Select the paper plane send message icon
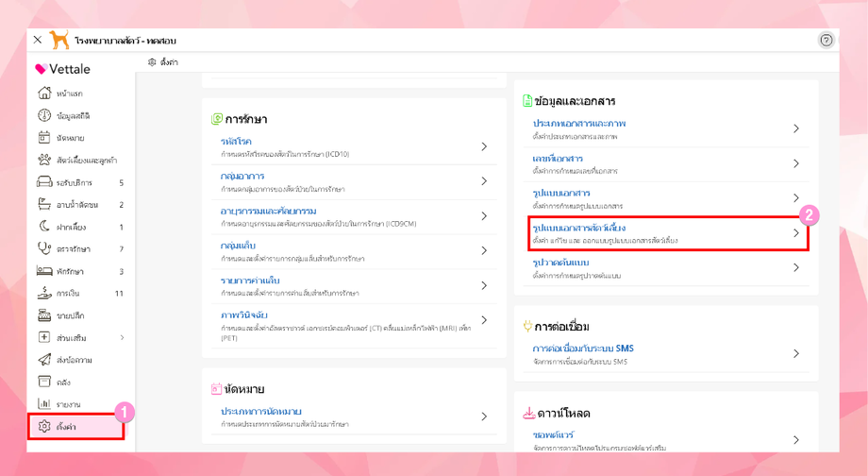868x476 pixels. point(44,360)
